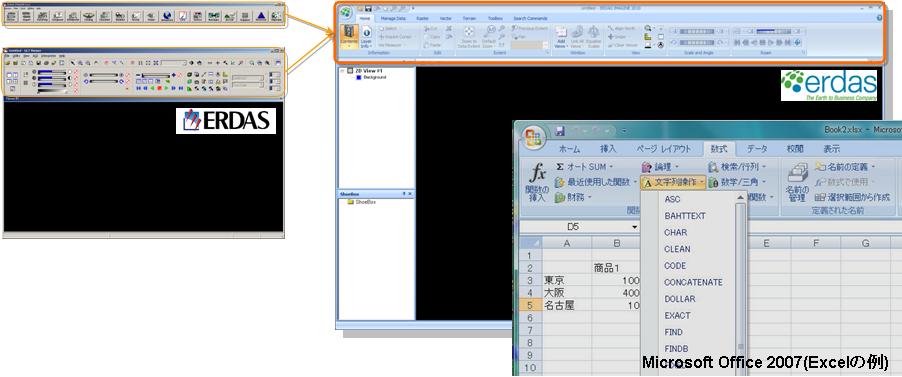
Task: Open the Name Box dropdown arrow beside D5
Action: pos(635,227)
